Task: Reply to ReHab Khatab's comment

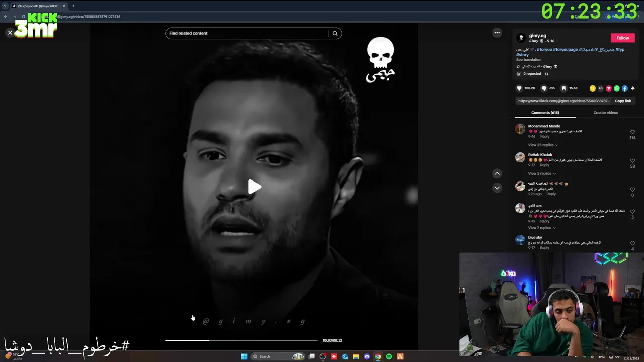Action: (x=545, y=165)
